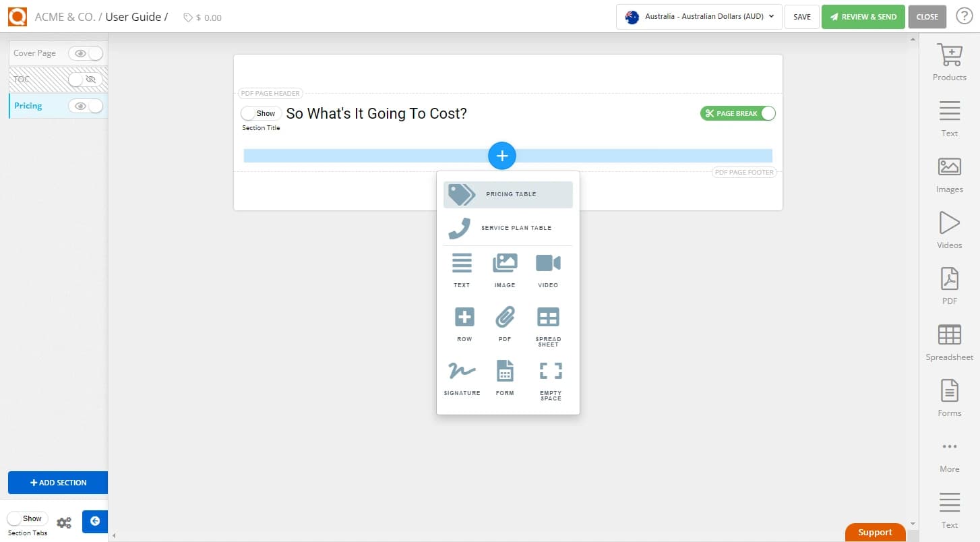Open the Australian Dollars currency dropdown
The image size is (980, 542).
pos(698,16)
